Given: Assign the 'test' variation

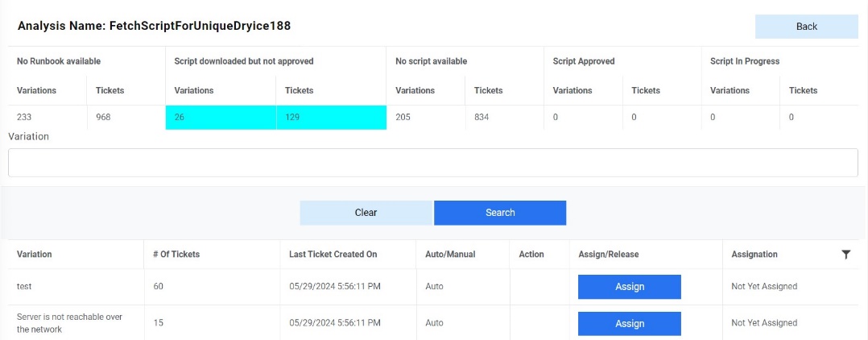Looking at the screenshot, I should (629, 287).
